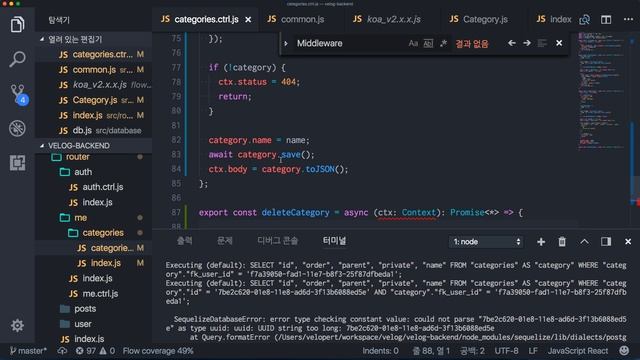The height and width of the screenshot is (360, 640).
Task: Click the Flow coverage 49% status
Action: pyautogui.click(x=158, y=351)
